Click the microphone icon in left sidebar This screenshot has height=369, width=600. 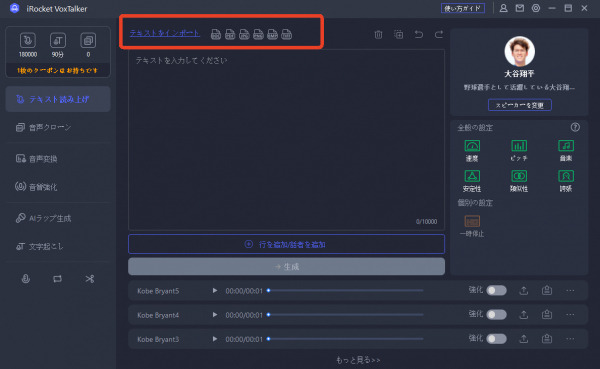(26, 279)
